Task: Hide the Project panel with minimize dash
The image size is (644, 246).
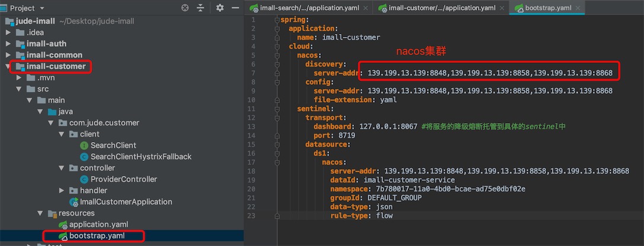Action: (235, 8)
